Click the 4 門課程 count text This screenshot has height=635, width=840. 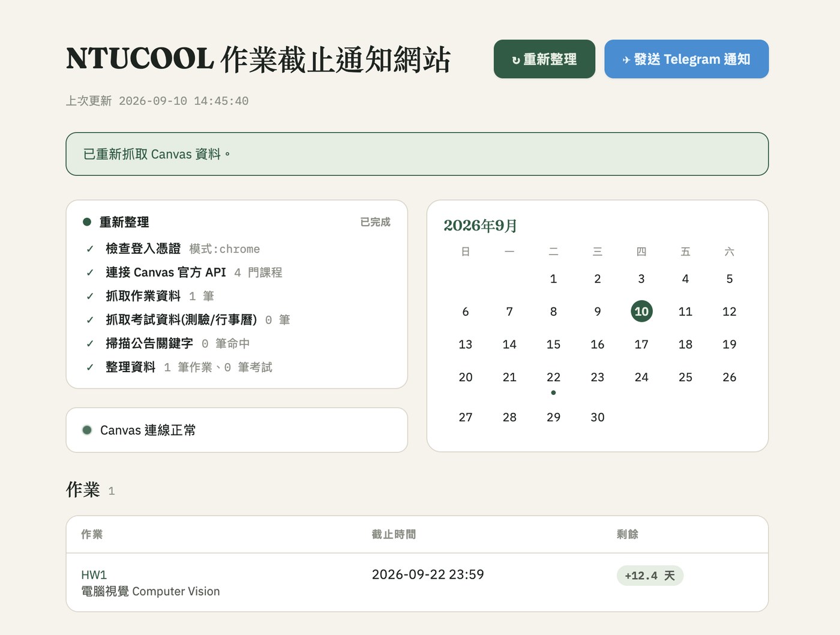[x=258, y=272]
